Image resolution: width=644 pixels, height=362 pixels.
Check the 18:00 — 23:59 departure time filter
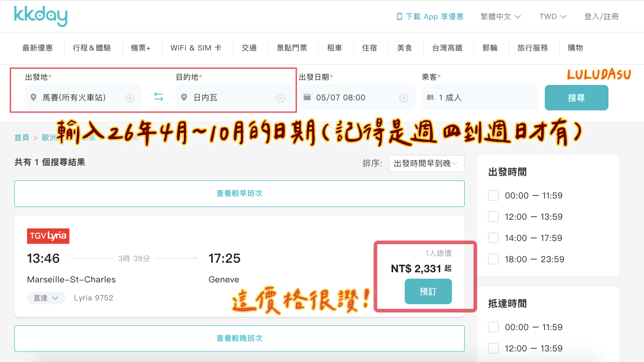click(493, 259)
